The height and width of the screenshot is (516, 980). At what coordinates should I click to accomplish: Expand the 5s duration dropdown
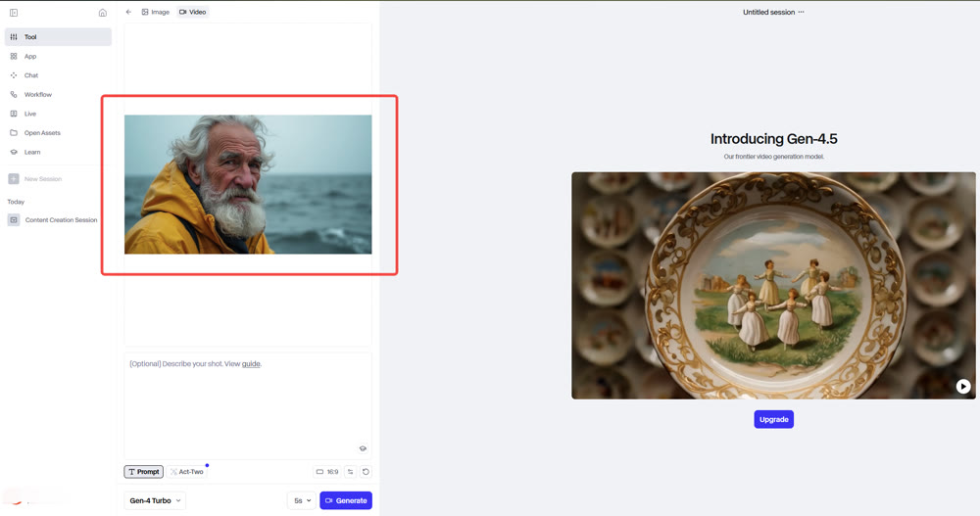(x=302, y=500)
